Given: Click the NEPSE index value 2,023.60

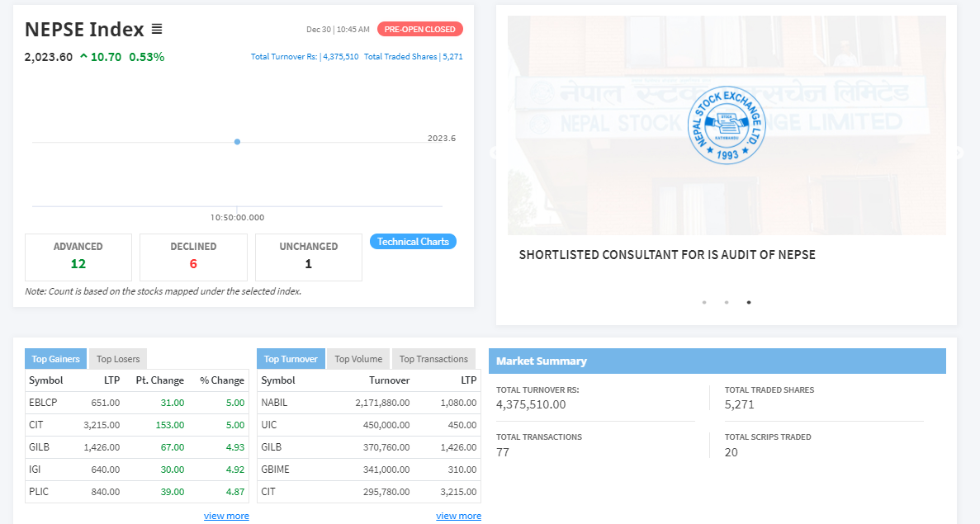Looking at the screenshot, I should pyautogui.click(x=49, y=57).
